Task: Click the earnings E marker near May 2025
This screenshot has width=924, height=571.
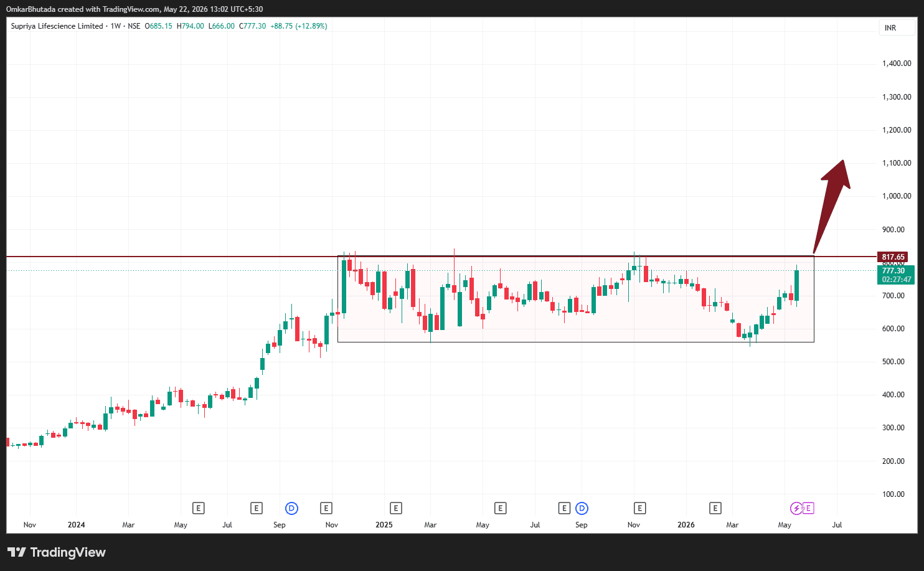Action: tap(500, 509)
